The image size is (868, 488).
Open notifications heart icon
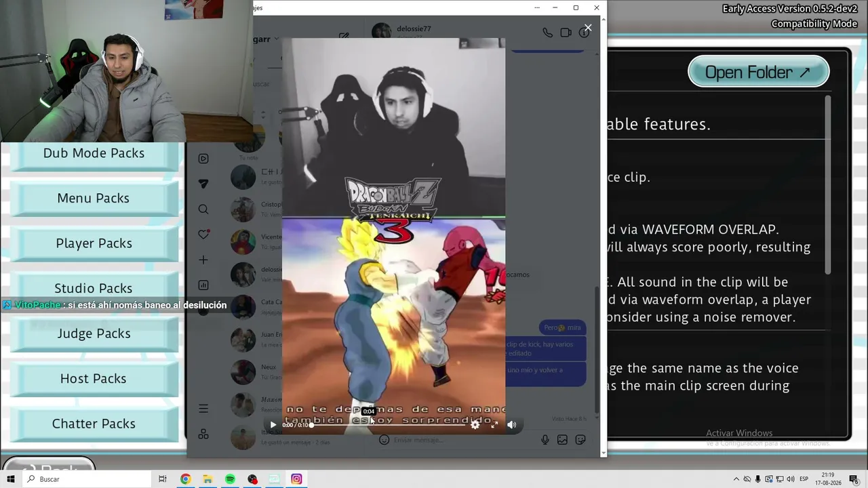point(203,235)
